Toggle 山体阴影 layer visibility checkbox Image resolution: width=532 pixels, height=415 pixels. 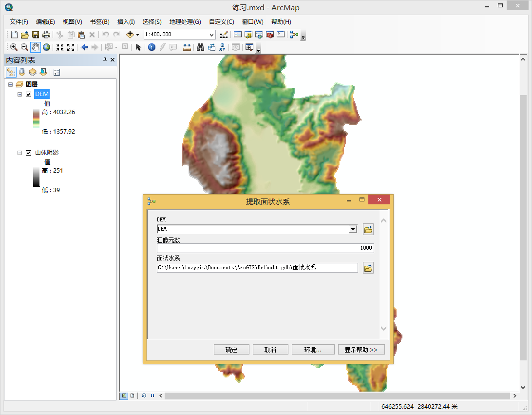pyautogui.click(x=28, y=153)
